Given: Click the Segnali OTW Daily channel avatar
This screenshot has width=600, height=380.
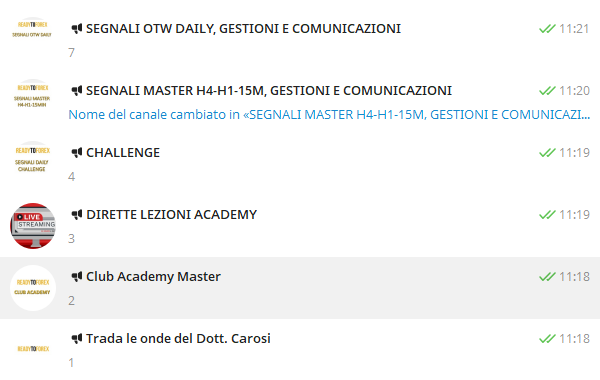Looking at the screenshot, I should [33, 40].
